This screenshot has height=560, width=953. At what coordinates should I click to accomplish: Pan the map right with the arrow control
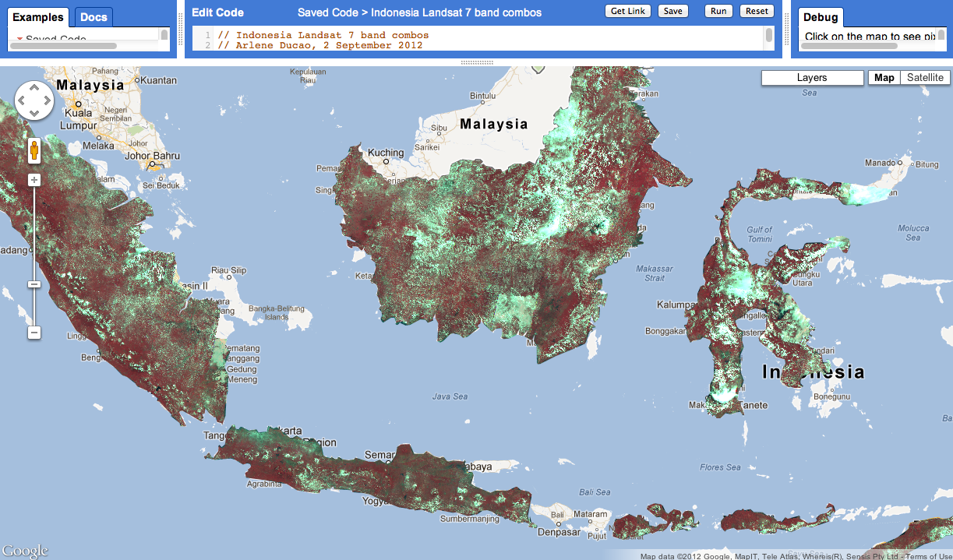tap(47, 100)
